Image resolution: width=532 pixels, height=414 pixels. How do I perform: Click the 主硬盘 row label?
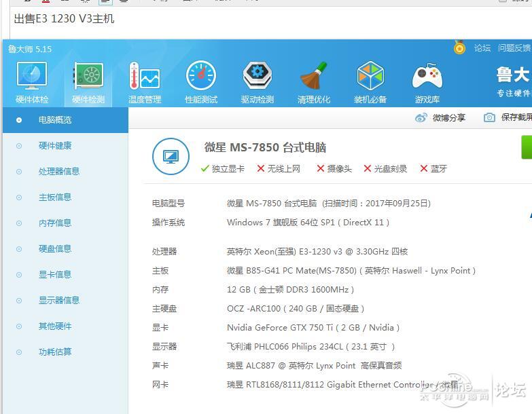[164, 308]
